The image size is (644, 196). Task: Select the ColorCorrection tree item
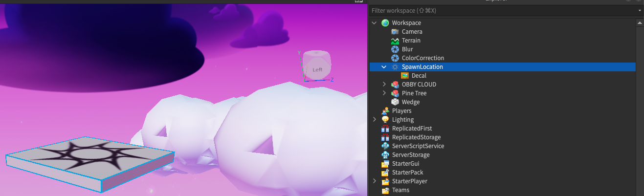(423, 58)
